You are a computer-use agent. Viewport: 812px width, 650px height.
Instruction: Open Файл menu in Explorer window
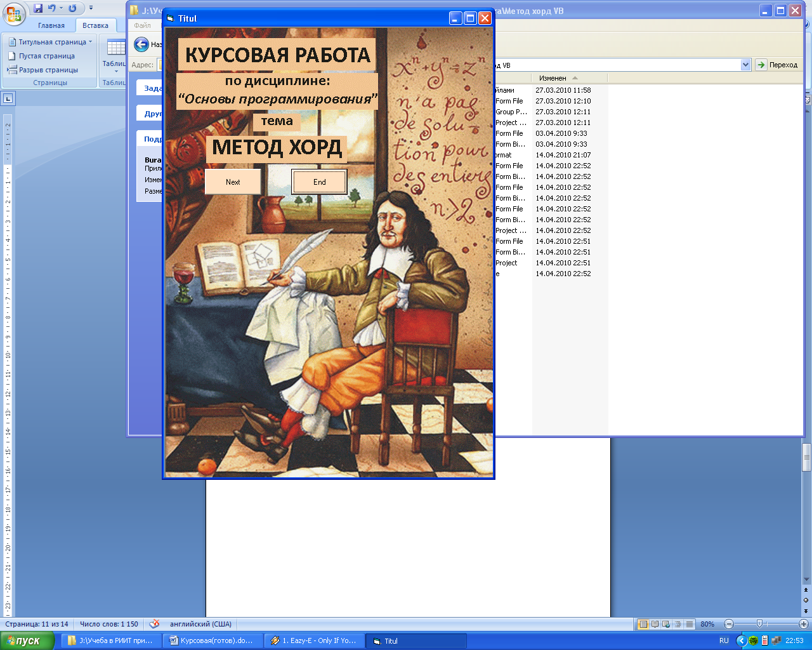[x=143, y=25]
